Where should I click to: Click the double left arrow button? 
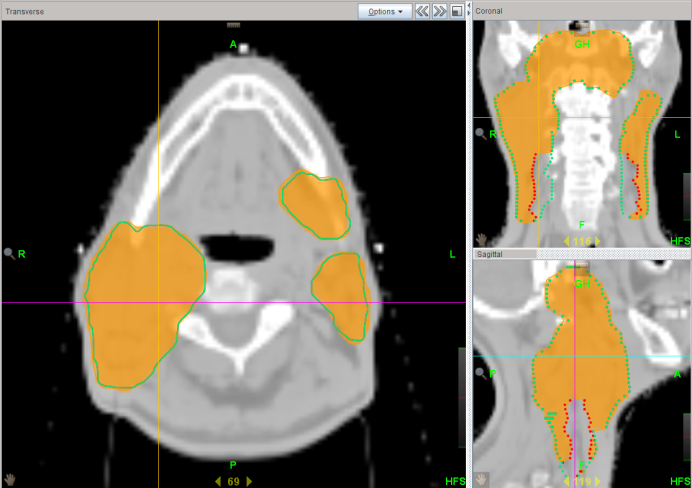pyautogui.click(x=422, y=11)
